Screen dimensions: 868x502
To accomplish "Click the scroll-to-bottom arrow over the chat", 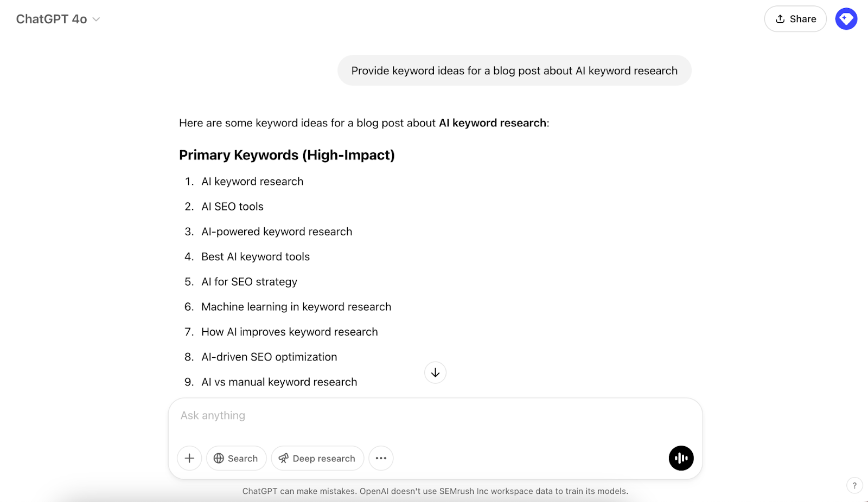I will 435,372.
